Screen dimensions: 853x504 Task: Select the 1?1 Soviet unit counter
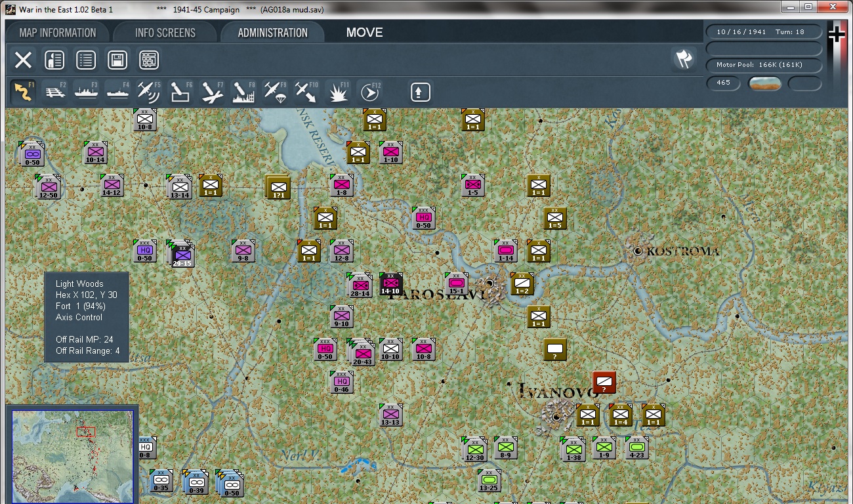pyautogui.click(x=277, y=187)
